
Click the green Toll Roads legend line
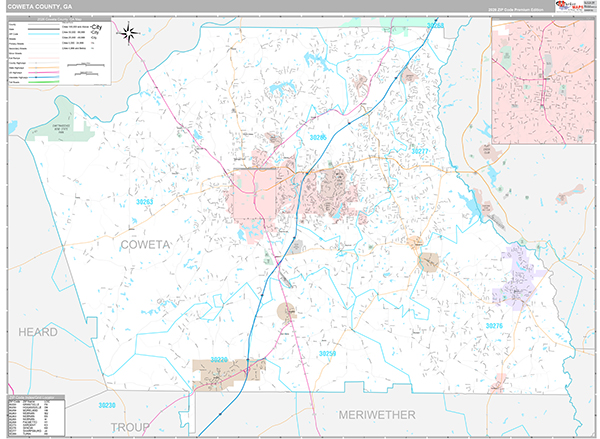coord(43,82)
